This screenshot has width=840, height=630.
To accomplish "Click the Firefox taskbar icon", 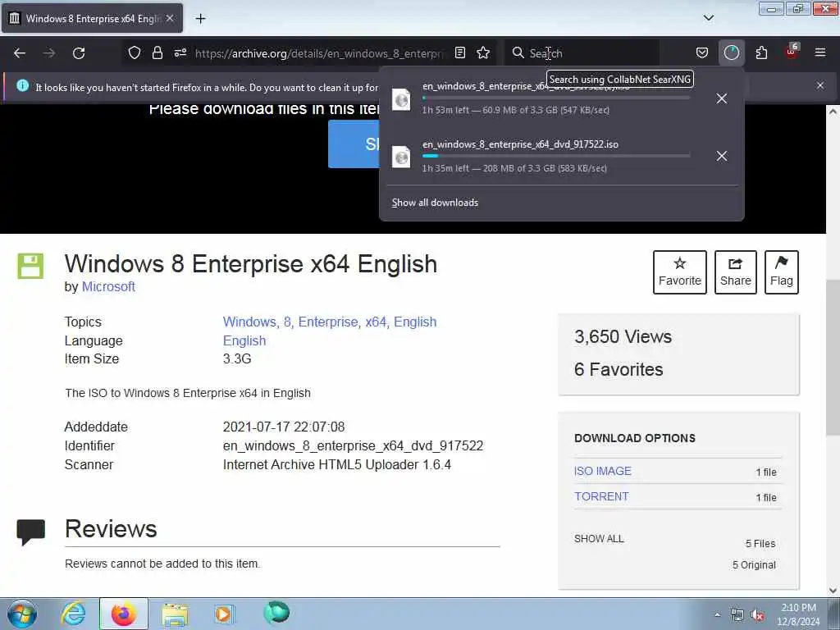I will point(124,614).
